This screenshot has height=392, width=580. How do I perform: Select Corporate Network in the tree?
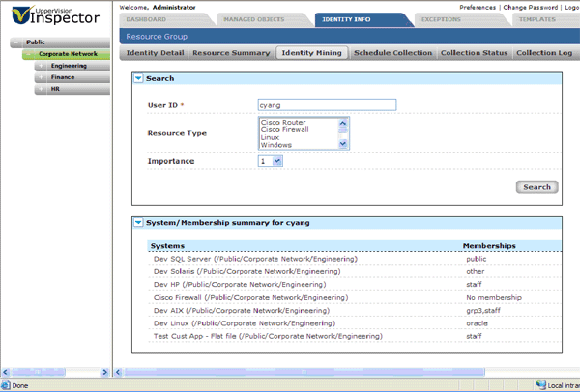click(x=68, y=54)
